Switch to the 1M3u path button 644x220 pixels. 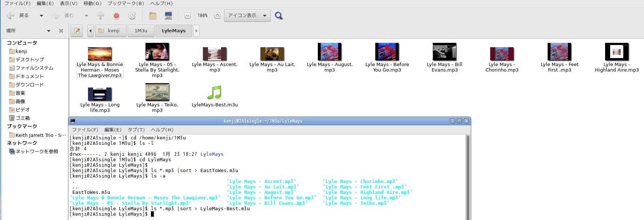pos(141,31)
